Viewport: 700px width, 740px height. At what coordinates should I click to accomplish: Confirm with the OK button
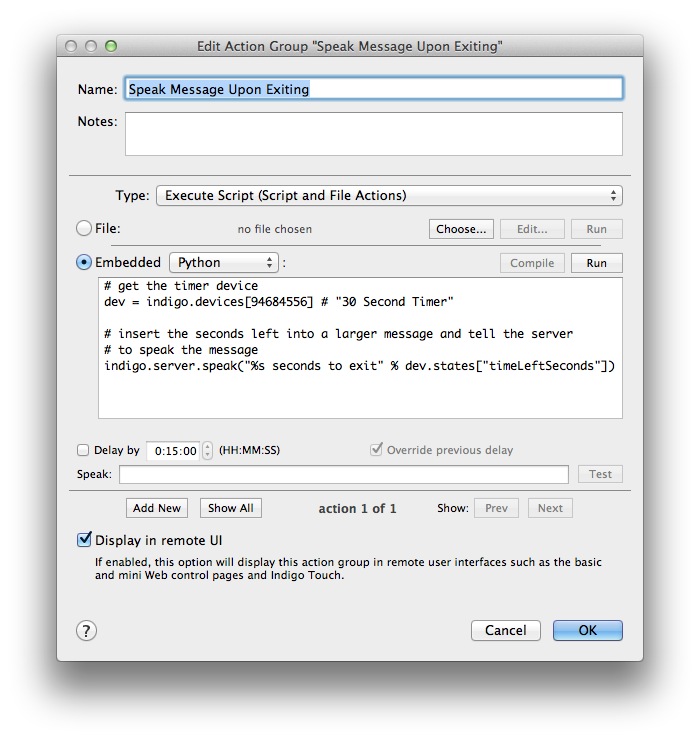588,631
